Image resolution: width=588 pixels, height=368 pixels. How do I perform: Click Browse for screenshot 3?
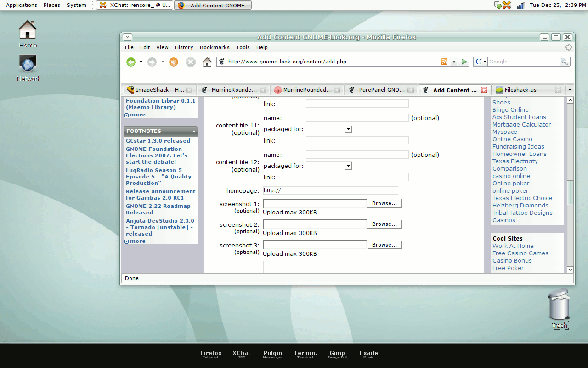(384, 245)
